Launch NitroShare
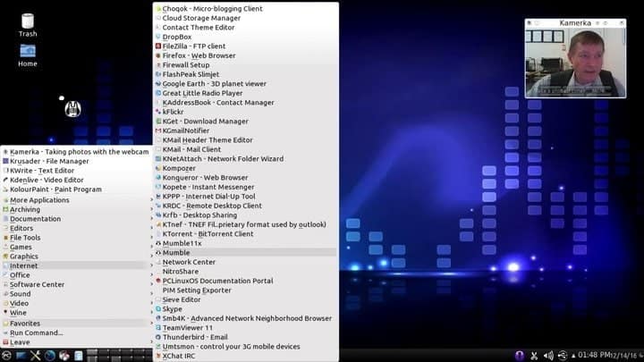This screenshot has width=644, height=362. [246, 272]
